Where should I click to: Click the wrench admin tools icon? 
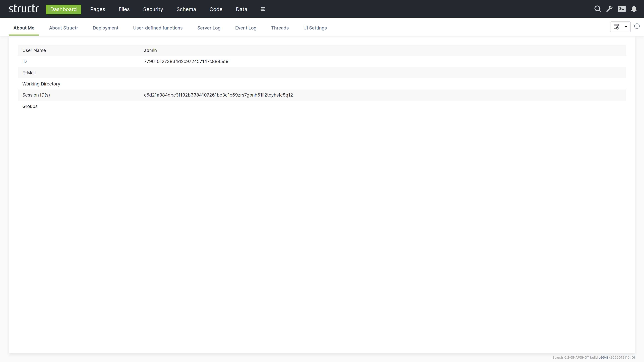point(609,9)
